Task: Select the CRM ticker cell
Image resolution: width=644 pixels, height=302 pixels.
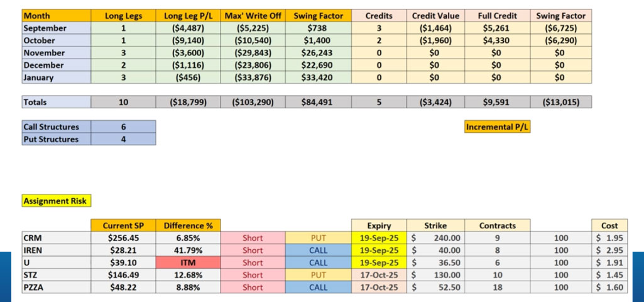Action: [x=56, y=238]
